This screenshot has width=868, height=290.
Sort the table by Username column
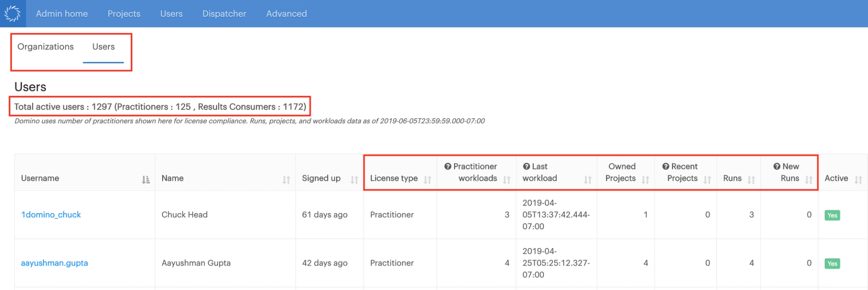[146, 179]
